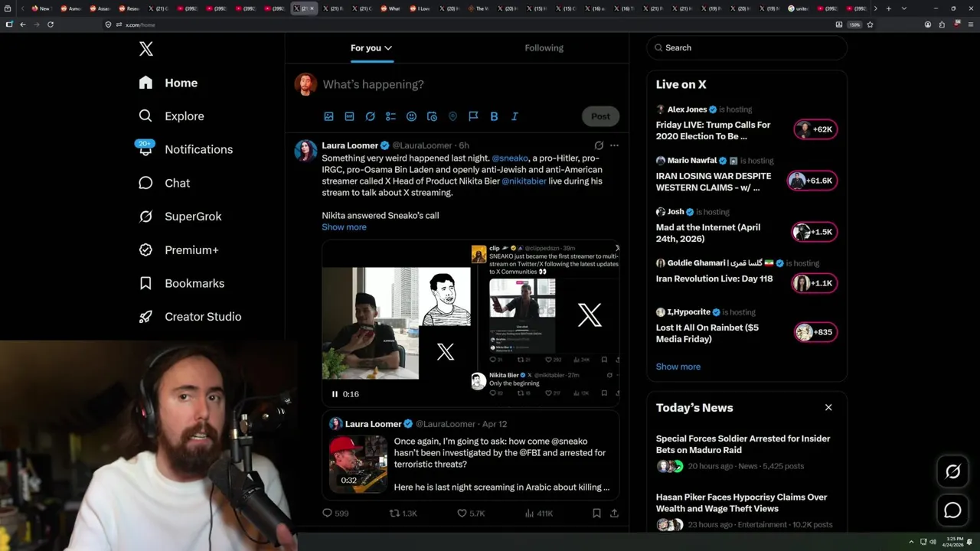Open the emoji picker
Image resolution: width=980 pixels, height=551 pixels.
pos(411,116)
